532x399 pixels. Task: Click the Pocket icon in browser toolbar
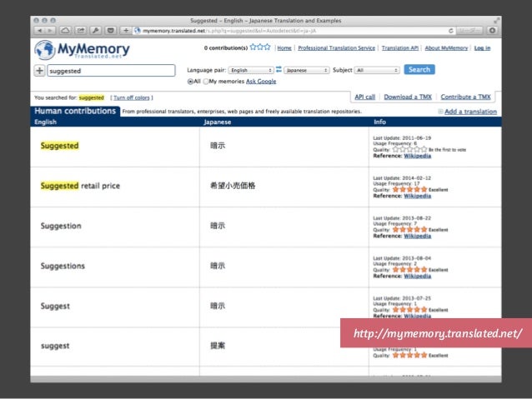click(x=111, y=31)
